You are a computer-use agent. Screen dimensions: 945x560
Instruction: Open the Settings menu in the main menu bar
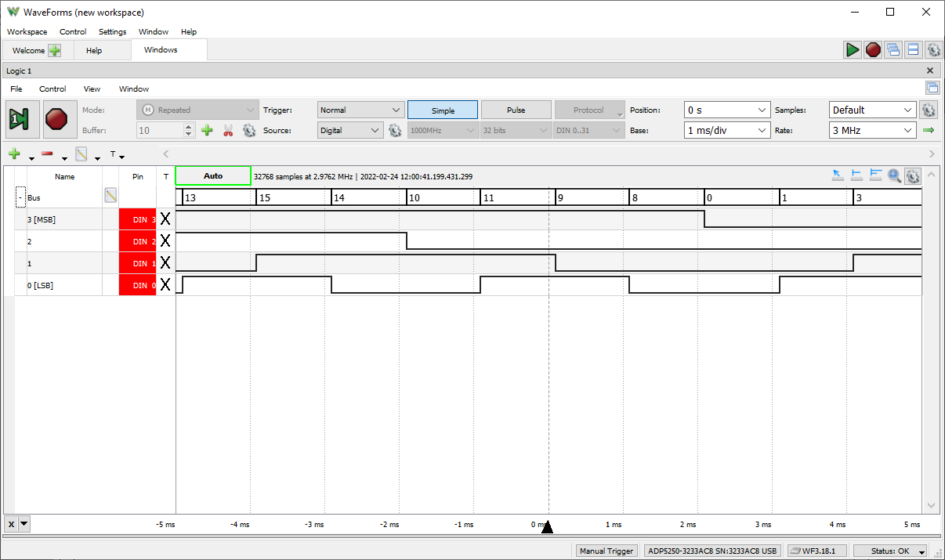113,32
